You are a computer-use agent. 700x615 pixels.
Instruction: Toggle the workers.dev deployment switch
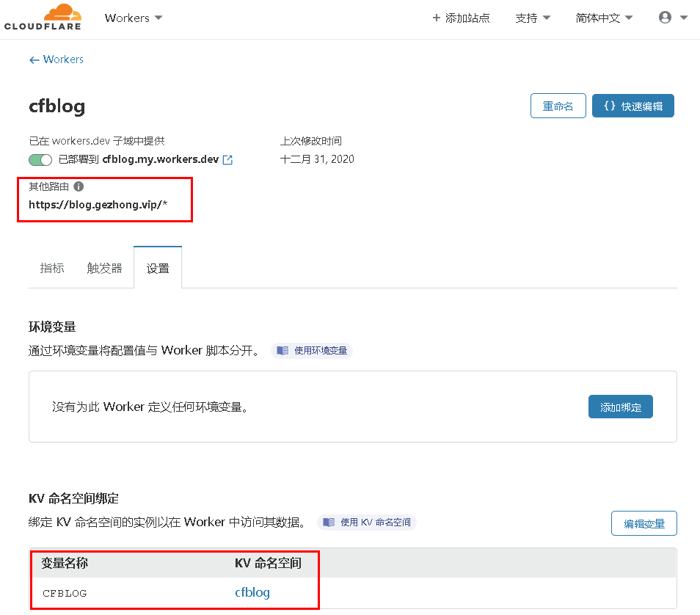pyautogui.click(x=40, y=160)
